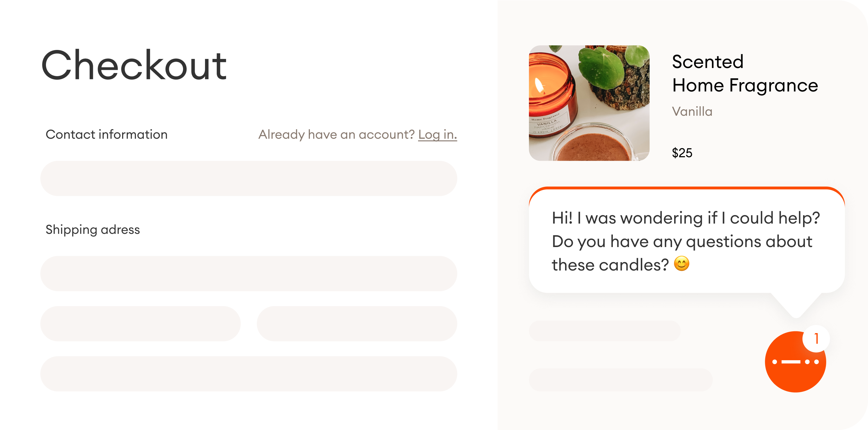This screenshot has width=868, height=430.
Task: Click the Contact information section label
Action: pyautogui.click(x=107, y=134)
